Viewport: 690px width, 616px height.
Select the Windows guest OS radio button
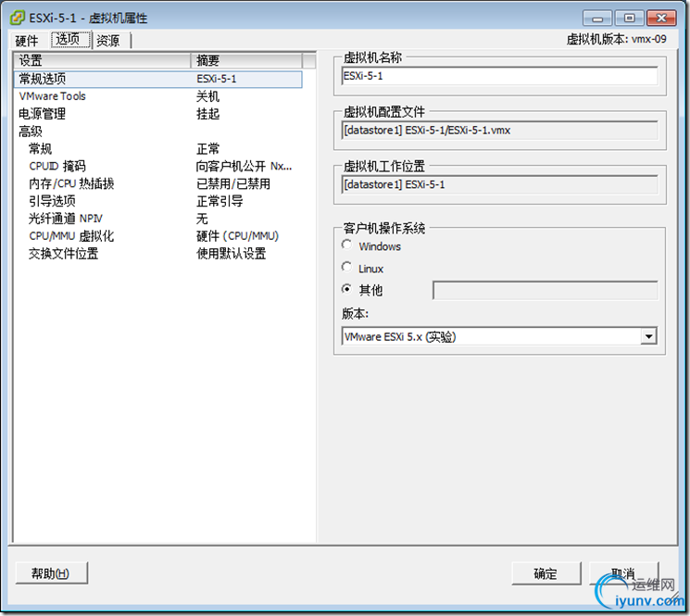pyautogui.click(x=346, y=245)
